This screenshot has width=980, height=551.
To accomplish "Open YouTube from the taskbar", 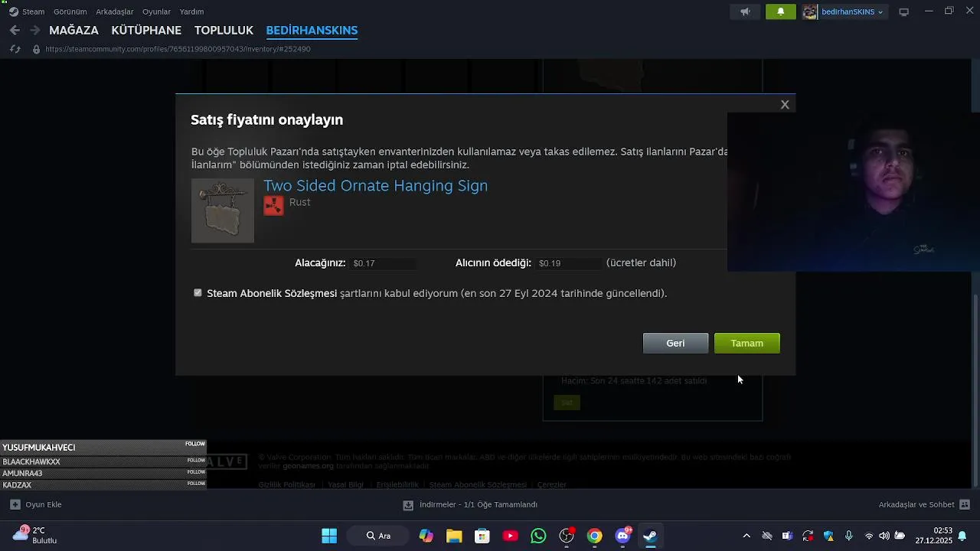I will 510,536.
